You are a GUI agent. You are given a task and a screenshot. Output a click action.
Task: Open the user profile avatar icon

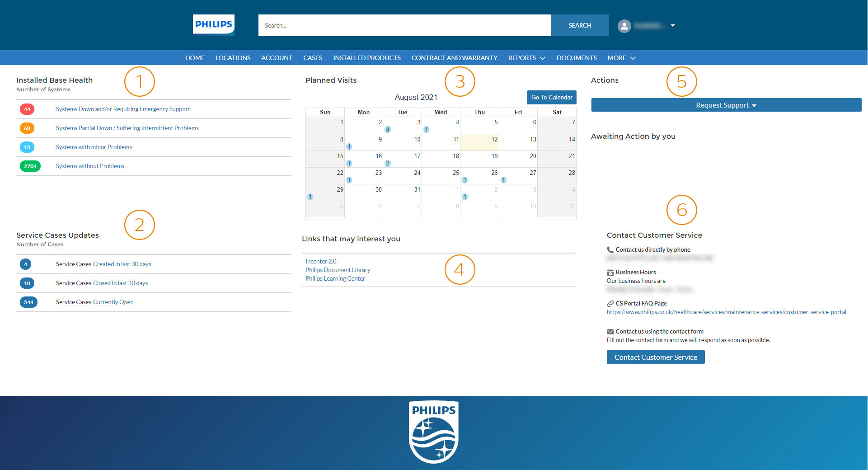[x=624, y=25]
